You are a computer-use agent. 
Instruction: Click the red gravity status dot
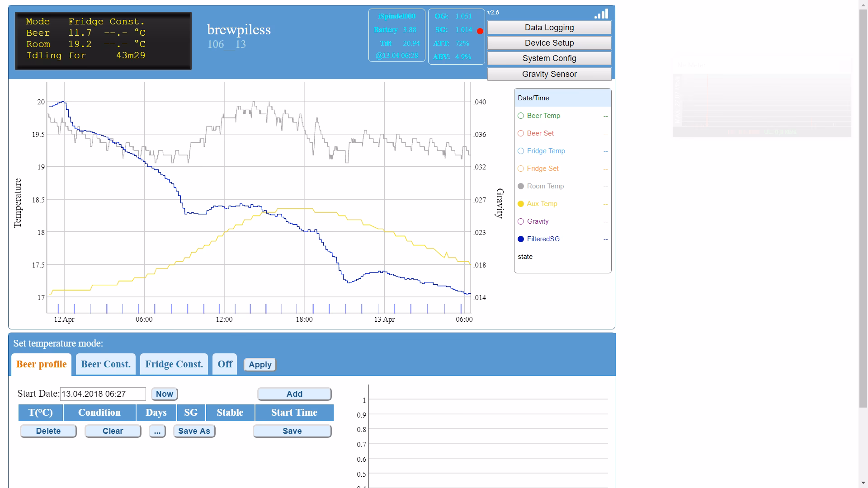(480, 31)
